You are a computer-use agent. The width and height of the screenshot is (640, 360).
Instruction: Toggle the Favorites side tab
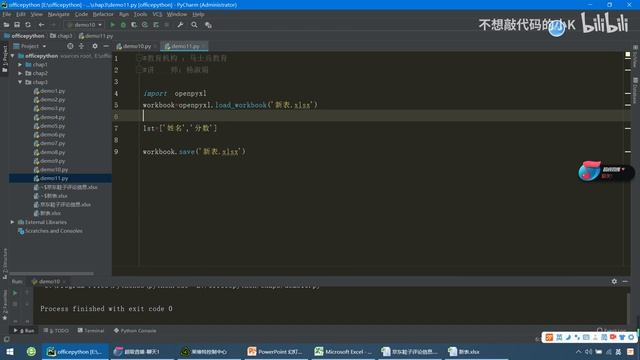(x=5, y=305)
